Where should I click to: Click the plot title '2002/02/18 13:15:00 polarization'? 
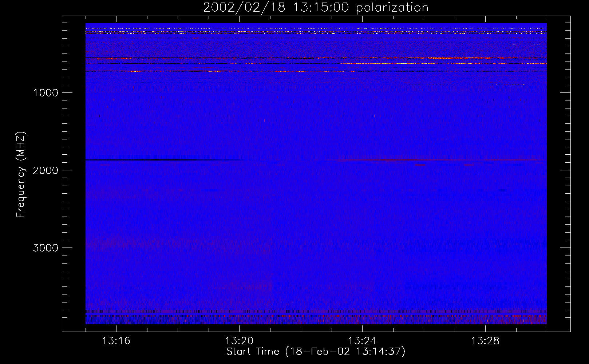point(316,8)
